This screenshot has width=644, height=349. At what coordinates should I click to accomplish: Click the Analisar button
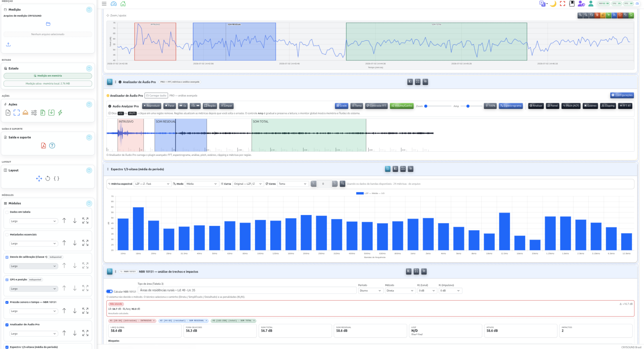coord(536,106)
